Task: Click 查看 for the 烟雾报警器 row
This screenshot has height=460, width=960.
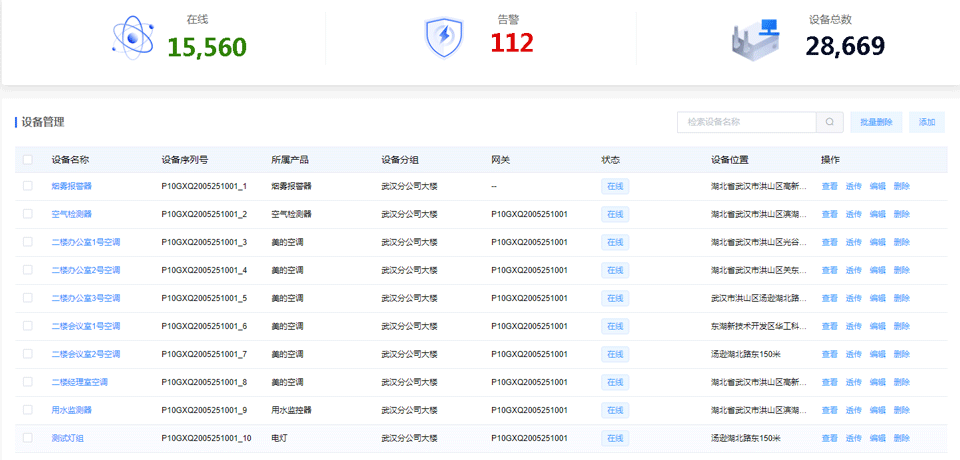Action: tap(829, 186)
